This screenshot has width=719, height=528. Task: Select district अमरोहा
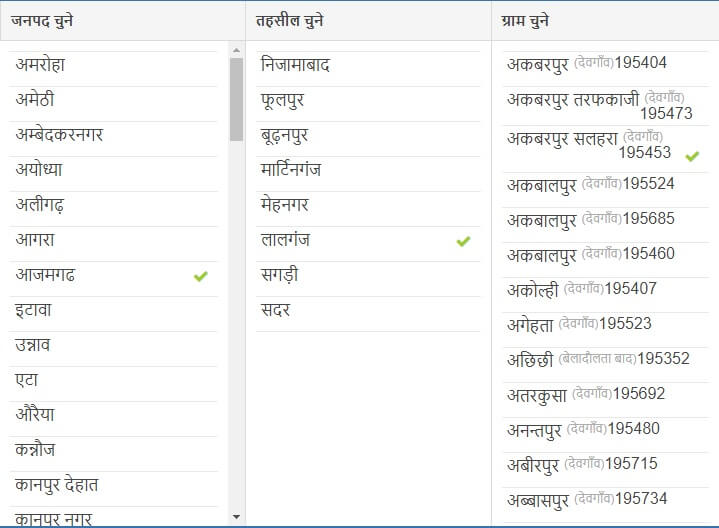(113, 69)
